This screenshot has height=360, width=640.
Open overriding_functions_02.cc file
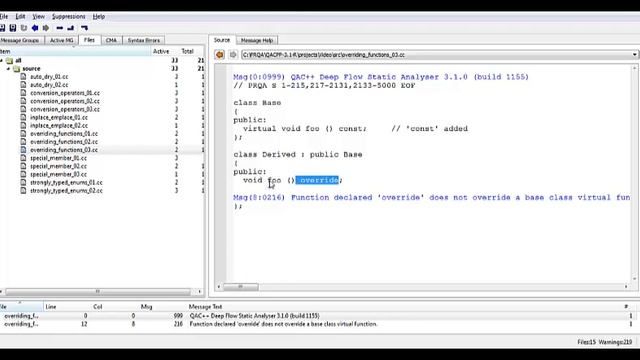[x=64, y=142]
